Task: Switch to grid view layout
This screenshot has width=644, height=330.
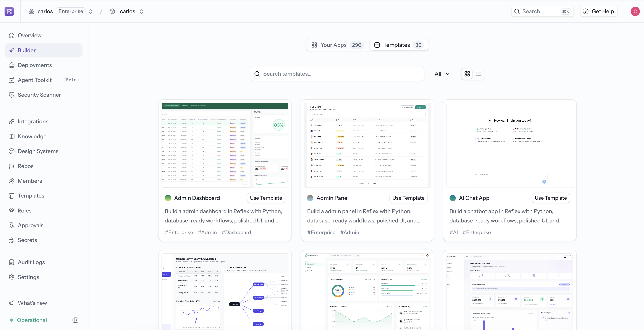Action: tap(467, 74)
